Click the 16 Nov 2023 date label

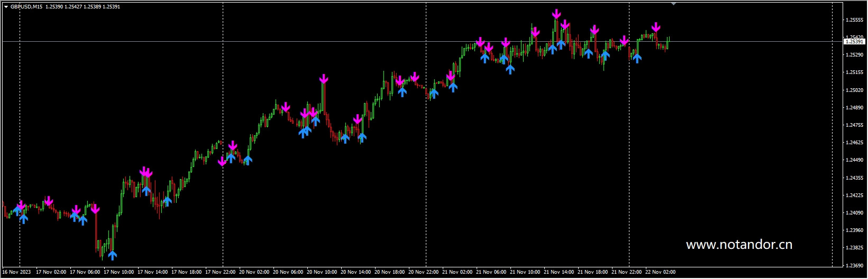(16, 272)
